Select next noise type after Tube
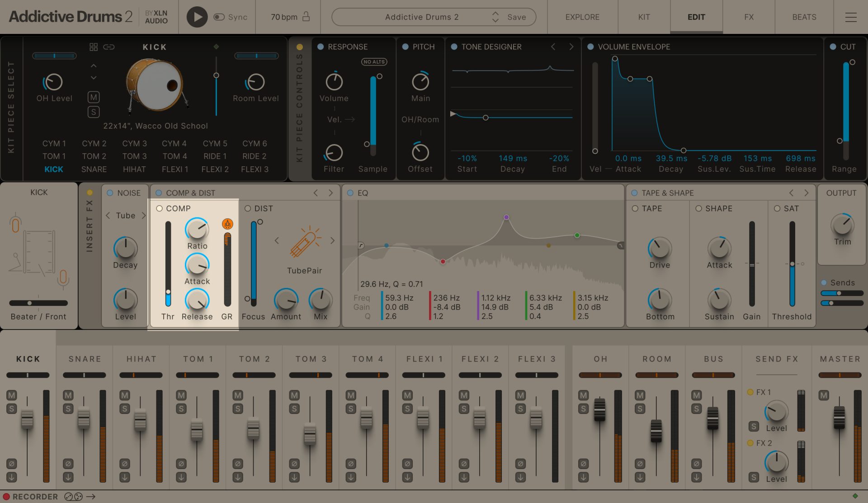The height and width of the screenshot is (503, 868). [x=143, y=216]
